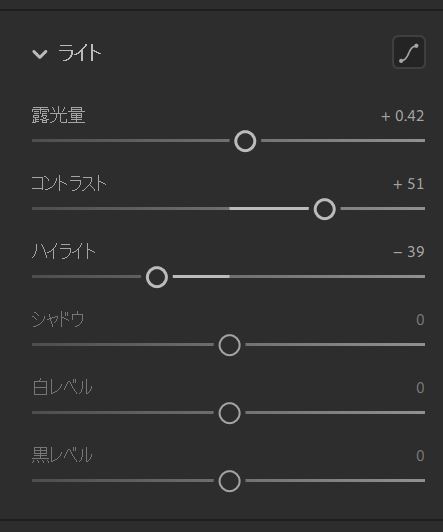Viewport: 443px width, 532px height.
Task: Collapse the ライト panel chevron
Action: 40,54
